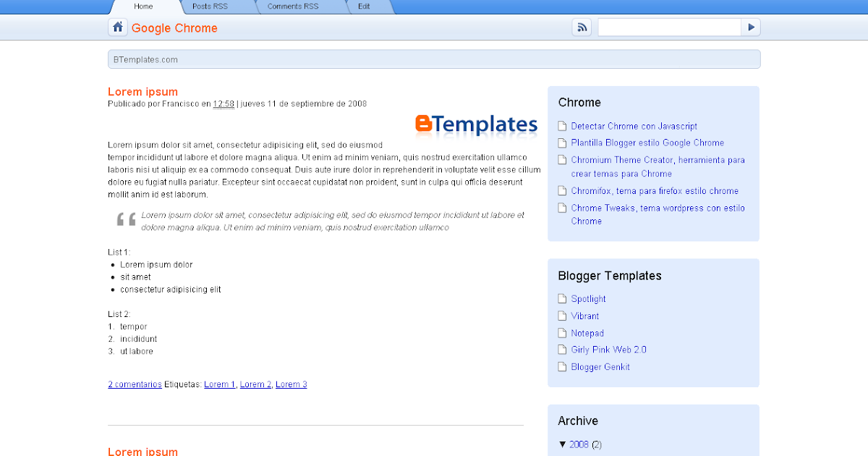The width and height of the screenshot is (868, 456).
Task: Click the icon beside Chrome Tweaks link
Action: pos(562,208)
